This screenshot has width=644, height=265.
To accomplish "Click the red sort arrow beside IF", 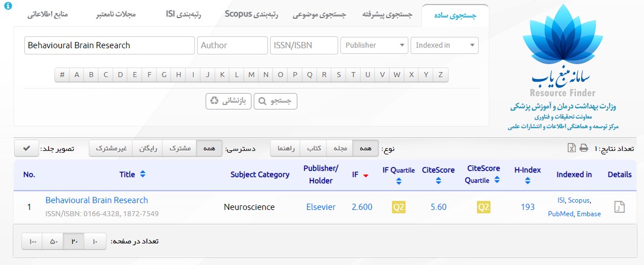I will (x=366, y=175).
